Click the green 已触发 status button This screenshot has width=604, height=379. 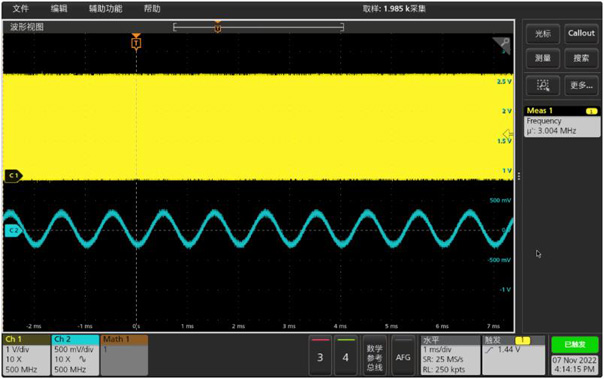pyautogui.click(x=574, y=344)
